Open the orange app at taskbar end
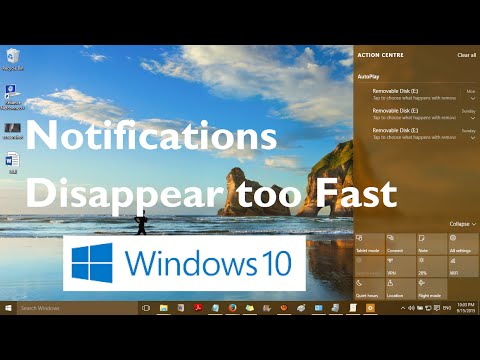The image size is (480, 360). point(370,308)
